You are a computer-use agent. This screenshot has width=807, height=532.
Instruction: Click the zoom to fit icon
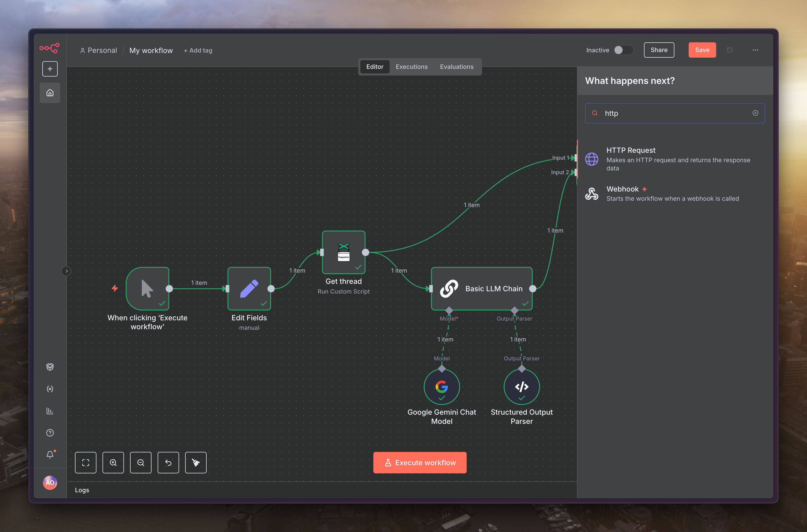[85, 462]
